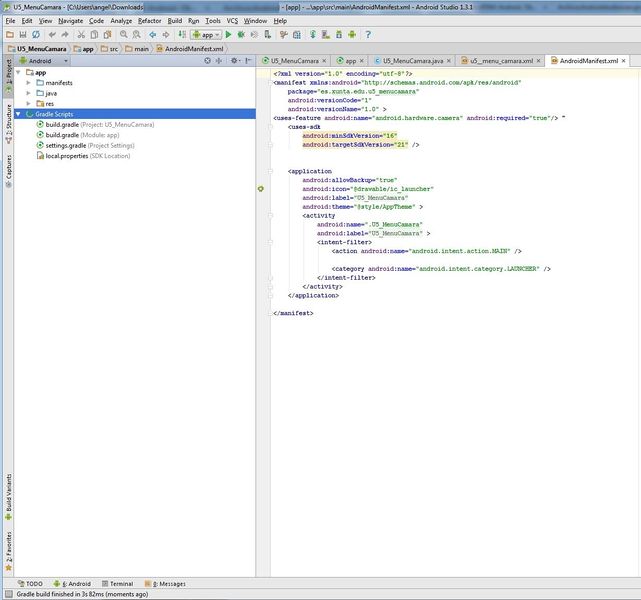Fold the activity element in editor gutter
This screenshot has width=641, height=600.
coord(270,215)
